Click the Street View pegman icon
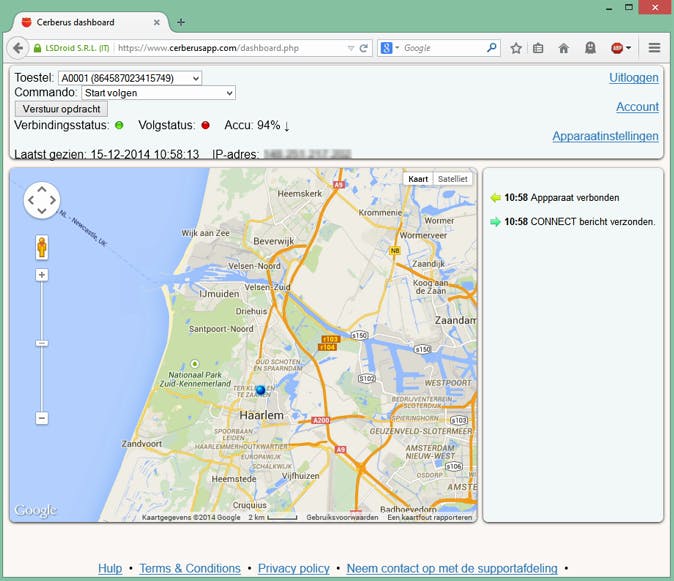674x581 pixels. [42, 248]
